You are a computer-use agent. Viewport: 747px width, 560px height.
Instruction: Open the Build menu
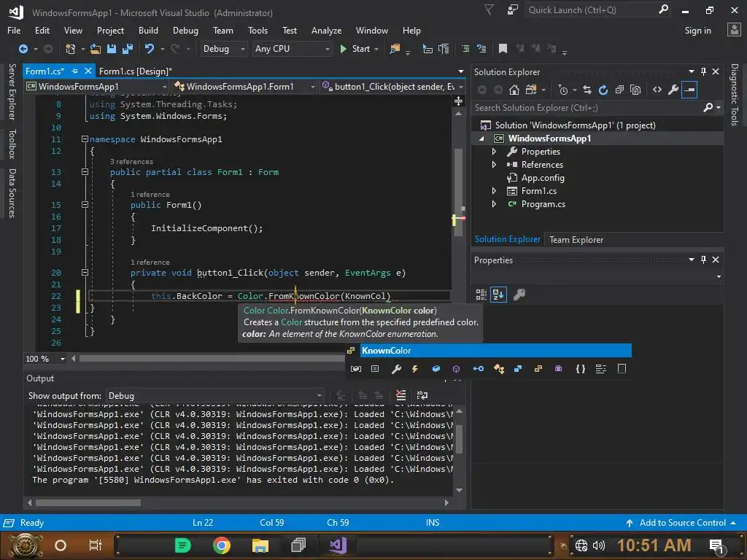[x=148, y=31]
